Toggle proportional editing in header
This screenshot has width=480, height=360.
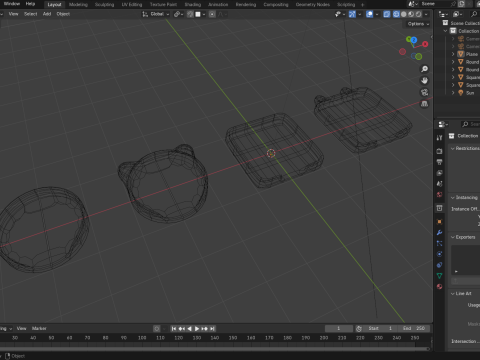pos(212,14)
